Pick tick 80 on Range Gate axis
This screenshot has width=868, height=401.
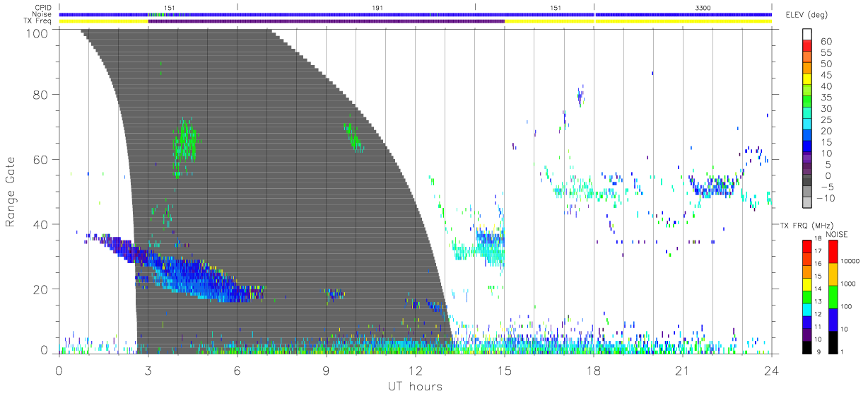41,95
